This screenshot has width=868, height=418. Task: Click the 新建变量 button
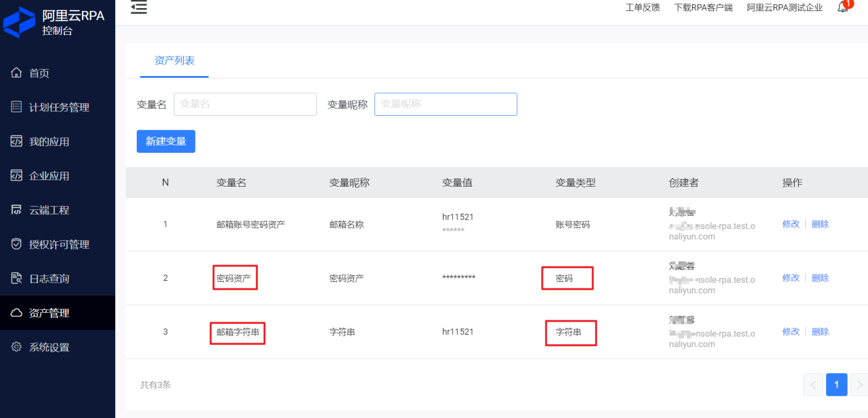[166, 141]
